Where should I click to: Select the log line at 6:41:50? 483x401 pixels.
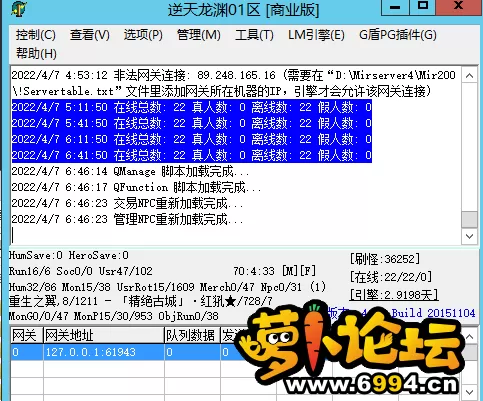pyautogui.click(x=192, y=155)
